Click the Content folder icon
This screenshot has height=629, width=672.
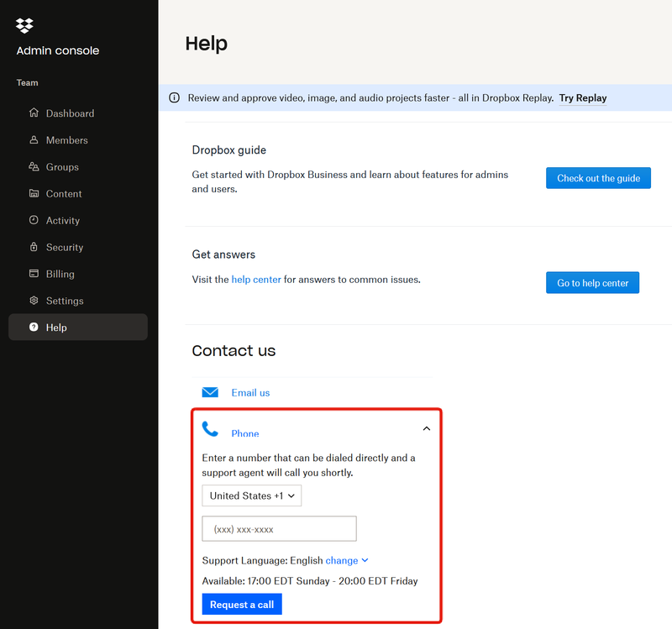[34, 194]
